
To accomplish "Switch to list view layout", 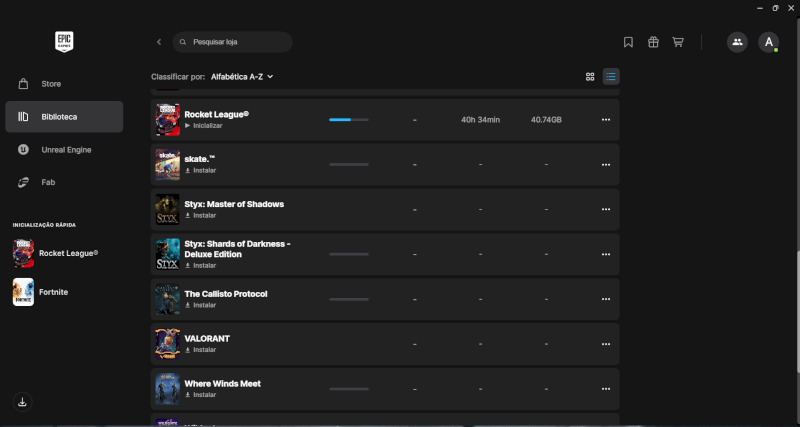I will pos(611,76).
